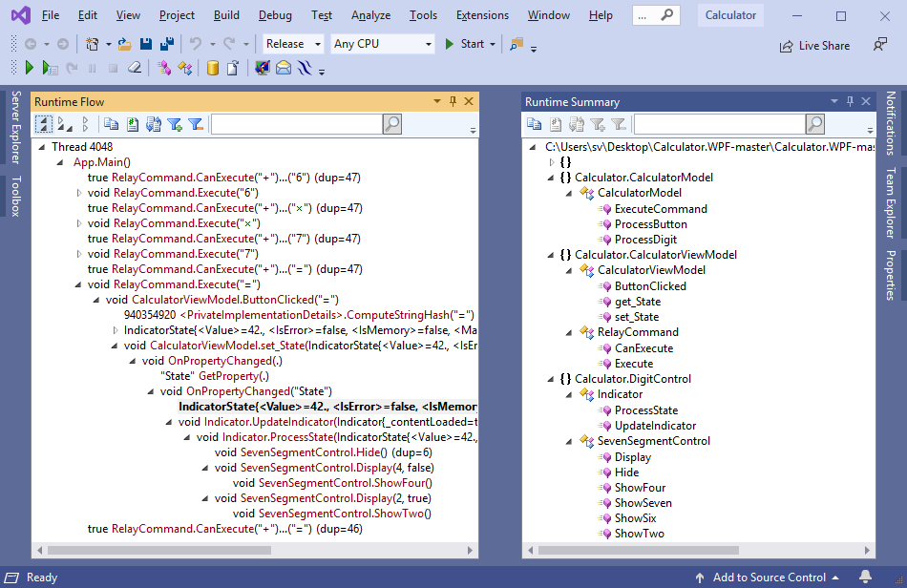Image resolution: width=907 pixels, height=588 pixels.
Task: Toggle the first highlighted tree-mode button in Runtime Flow
Action: (x=43, y=124)
